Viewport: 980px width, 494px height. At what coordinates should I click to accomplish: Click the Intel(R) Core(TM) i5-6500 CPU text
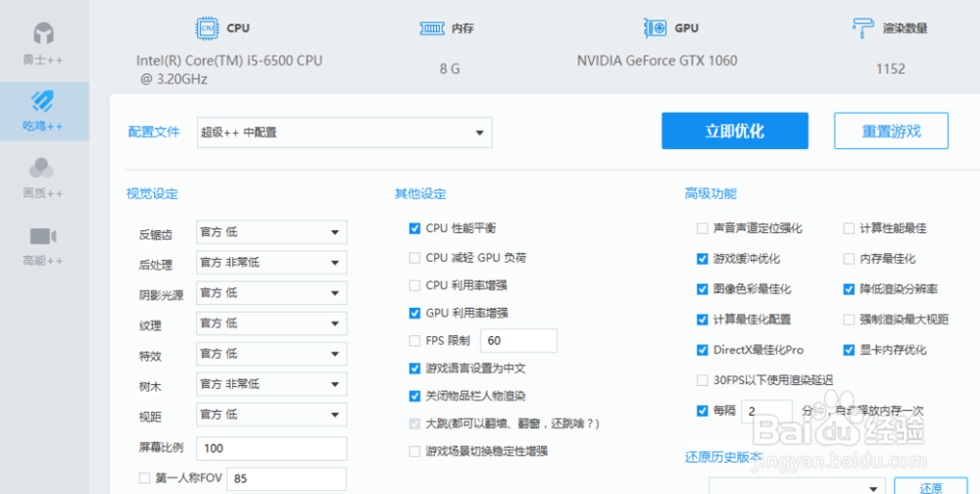(x=229, y=61)
